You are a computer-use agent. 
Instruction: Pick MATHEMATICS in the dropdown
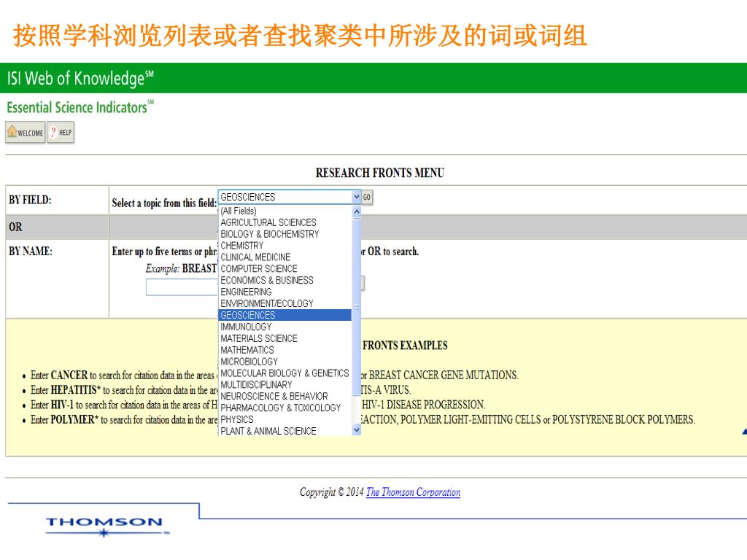(x=285, y=350)
